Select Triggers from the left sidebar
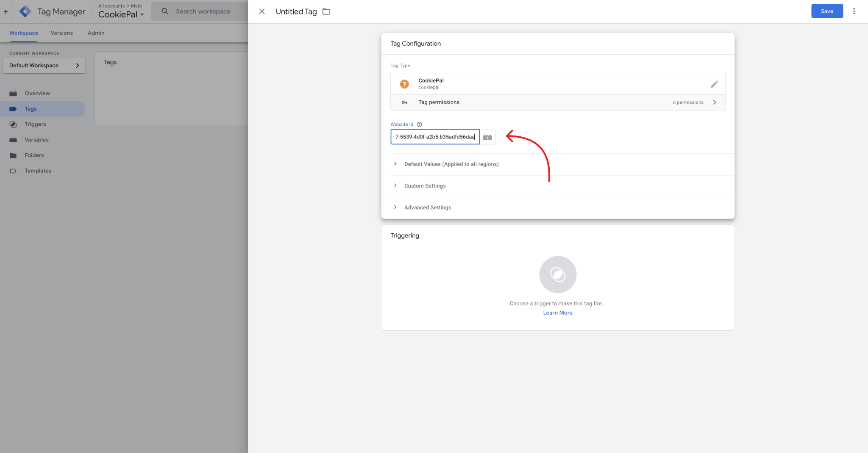 [36, 124]
